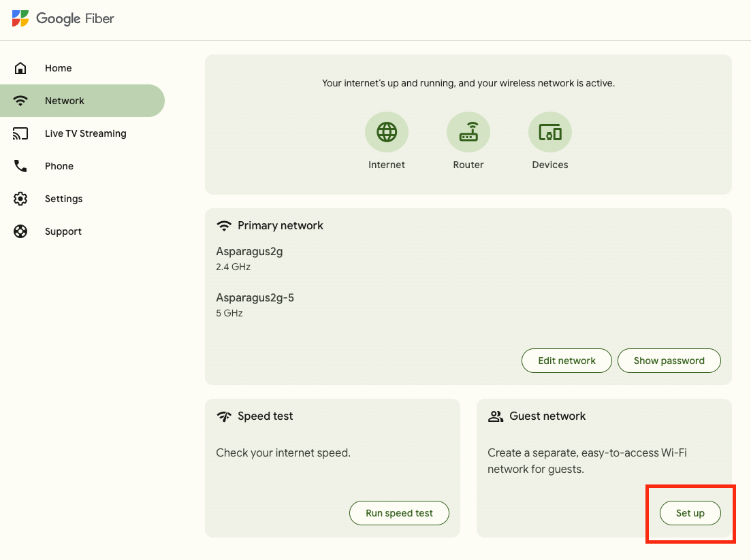Start the Run speed test button

coord(399,513)
